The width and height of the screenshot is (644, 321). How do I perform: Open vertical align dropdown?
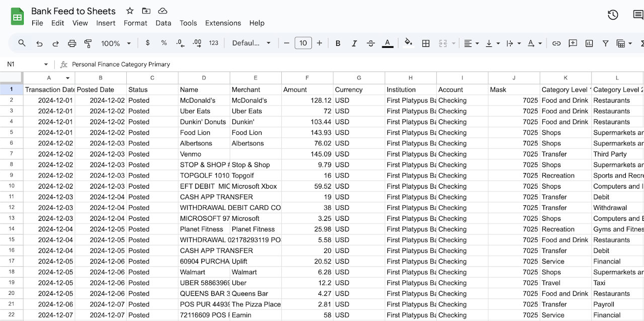click(492, 43)
